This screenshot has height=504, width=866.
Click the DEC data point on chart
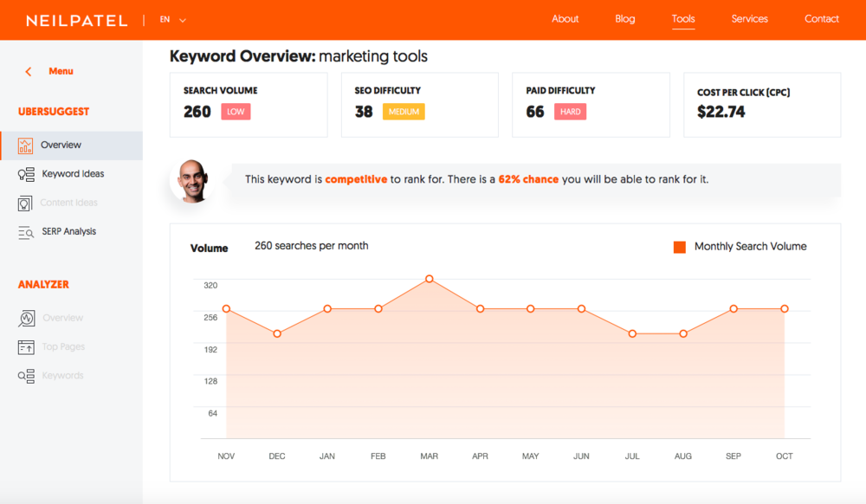click(277, 334)
